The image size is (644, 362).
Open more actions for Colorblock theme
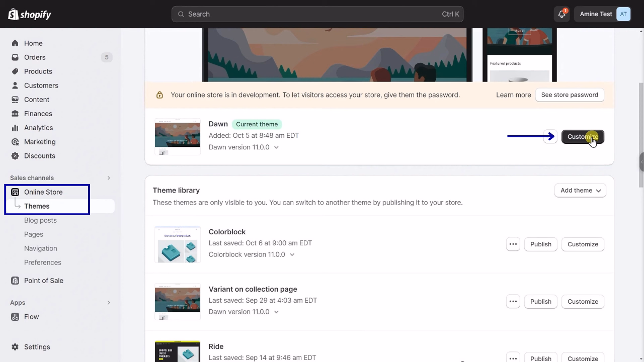(x=513, y=244)
